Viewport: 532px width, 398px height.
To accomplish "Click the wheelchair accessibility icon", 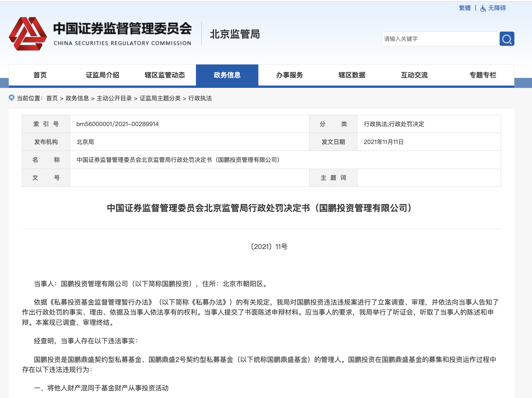I will point(483,8).
